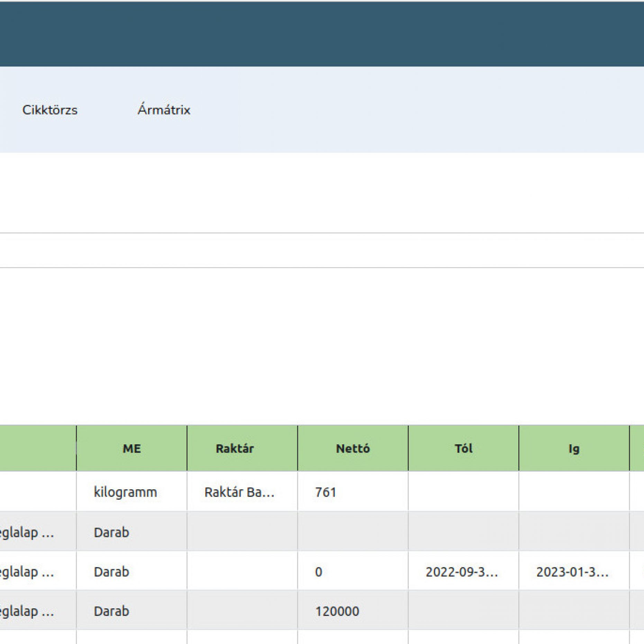Click the Raktár Ba... warehouse cell

click(x=239, y=492)
